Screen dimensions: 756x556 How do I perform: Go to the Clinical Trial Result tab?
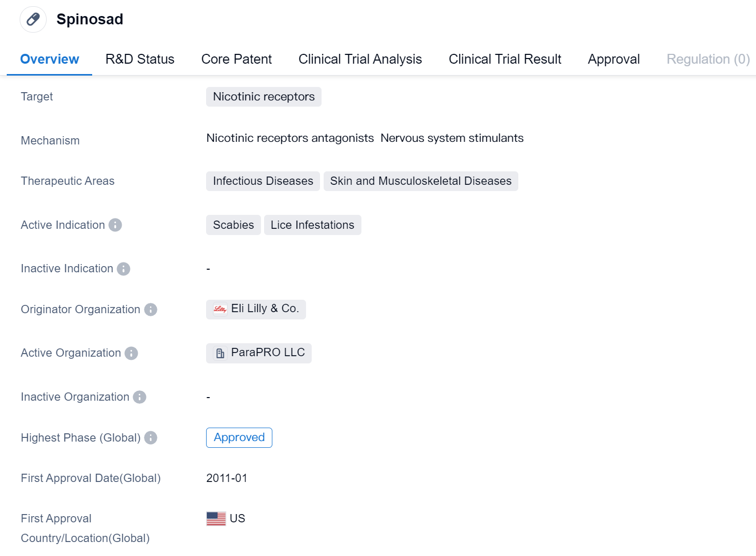[505, 60]
